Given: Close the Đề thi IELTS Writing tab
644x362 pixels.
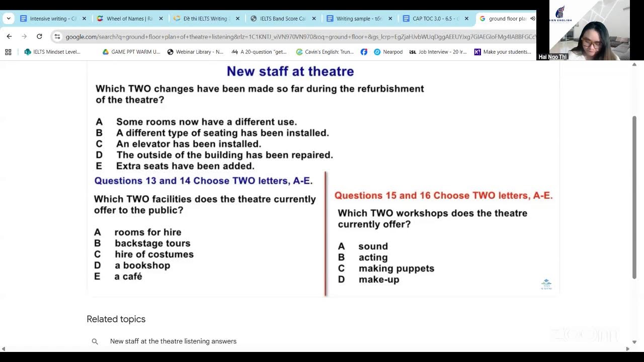Looking at the screenshot, I should pos(237,19).
